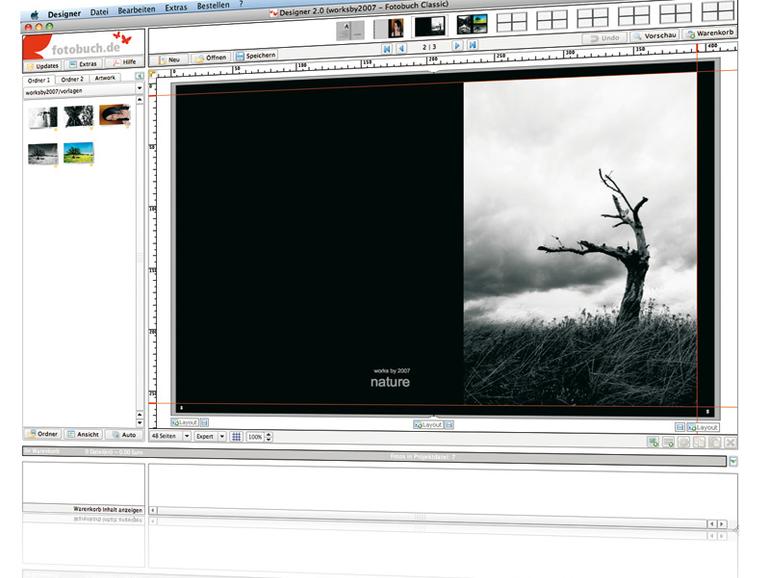Select the first empty page spread thumbnail
This screenshot has height=578, width=770.
click(x=512, y=23)
